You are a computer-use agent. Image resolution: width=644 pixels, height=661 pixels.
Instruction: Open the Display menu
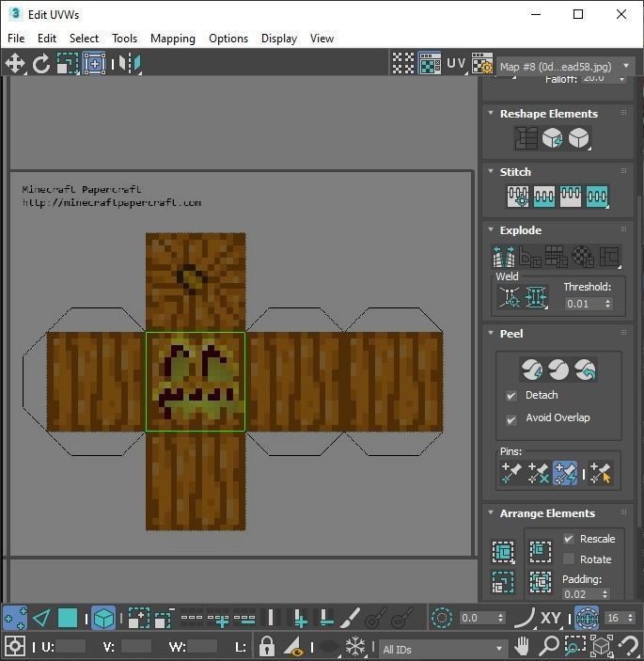click(279, 39)
